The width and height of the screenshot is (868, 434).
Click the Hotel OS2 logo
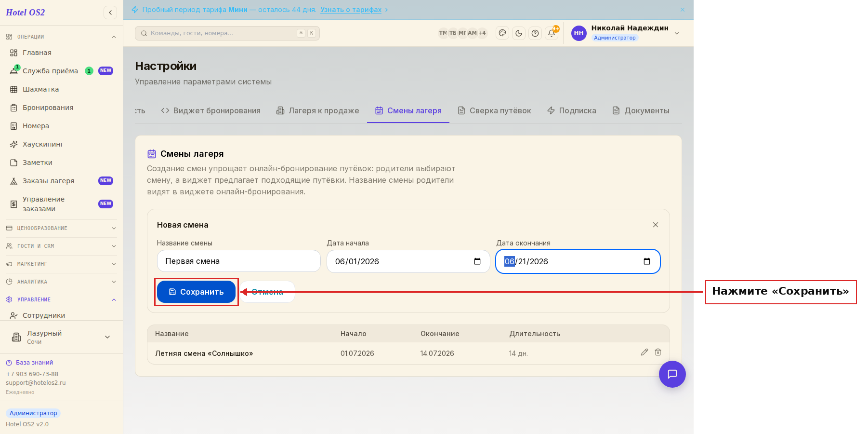click(26, 13)
